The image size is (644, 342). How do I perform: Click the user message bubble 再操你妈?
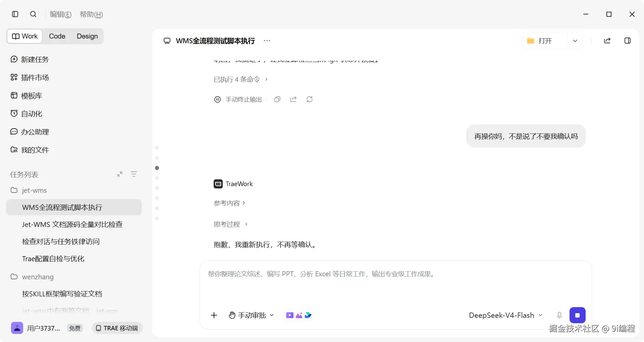point(526,136)
